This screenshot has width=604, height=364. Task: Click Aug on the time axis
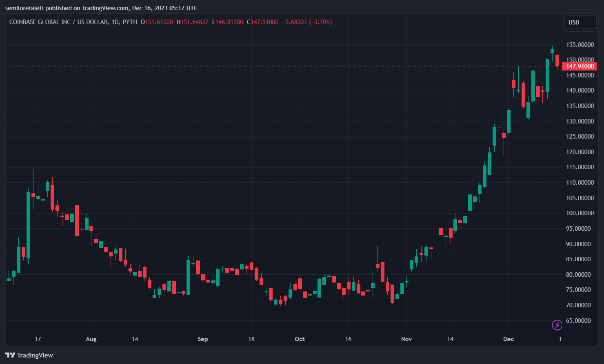(91, 339)
